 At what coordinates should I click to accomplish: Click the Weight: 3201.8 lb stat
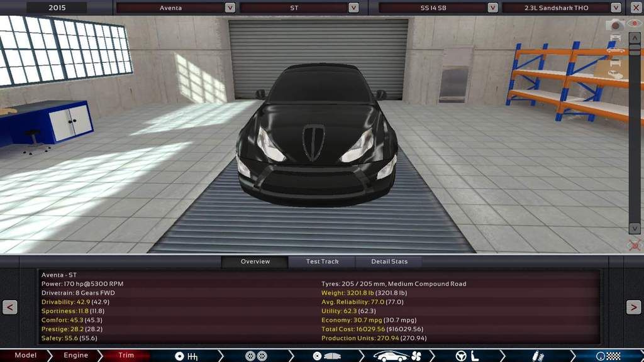click(364, 293)
